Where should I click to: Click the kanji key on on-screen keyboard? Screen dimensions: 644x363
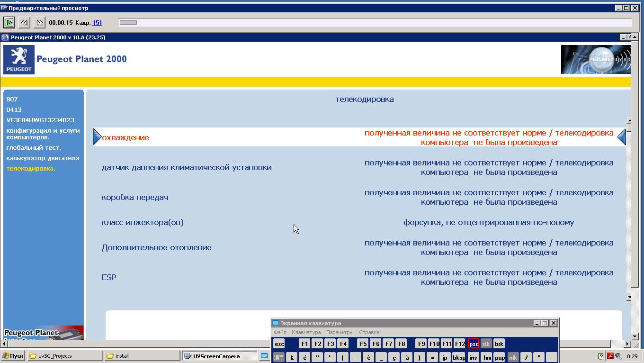(x=279, y=357)
